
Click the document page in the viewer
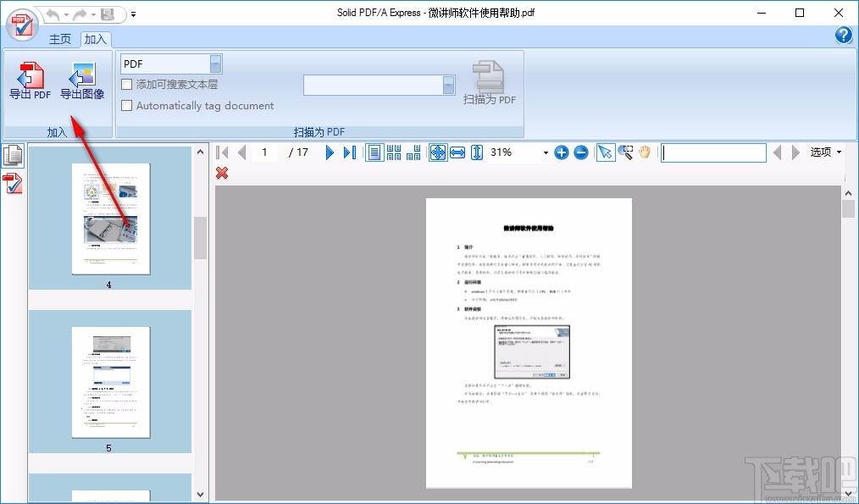coord(529,343)
